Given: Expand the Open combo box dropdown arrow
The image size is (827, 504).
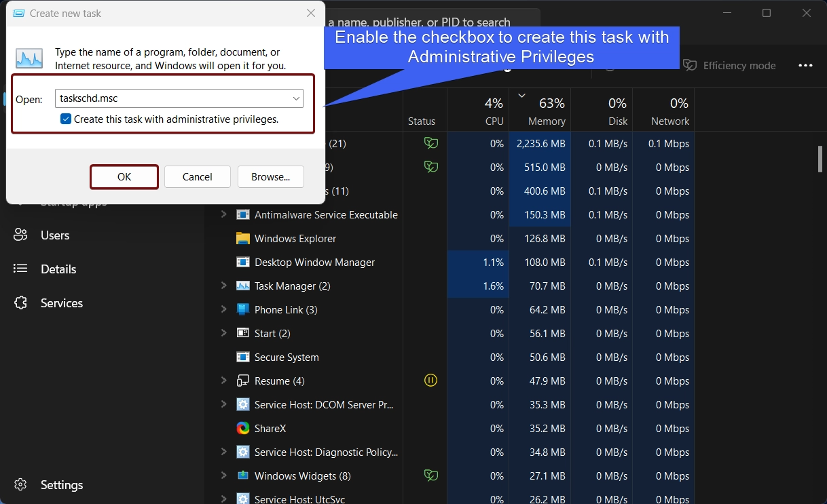Looking at the screenshot, I should tap(297, 98).
